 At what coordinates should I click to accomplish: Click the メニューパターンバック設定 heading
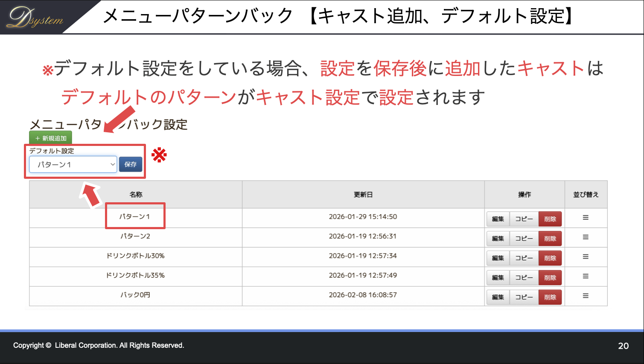click(108, 125)
